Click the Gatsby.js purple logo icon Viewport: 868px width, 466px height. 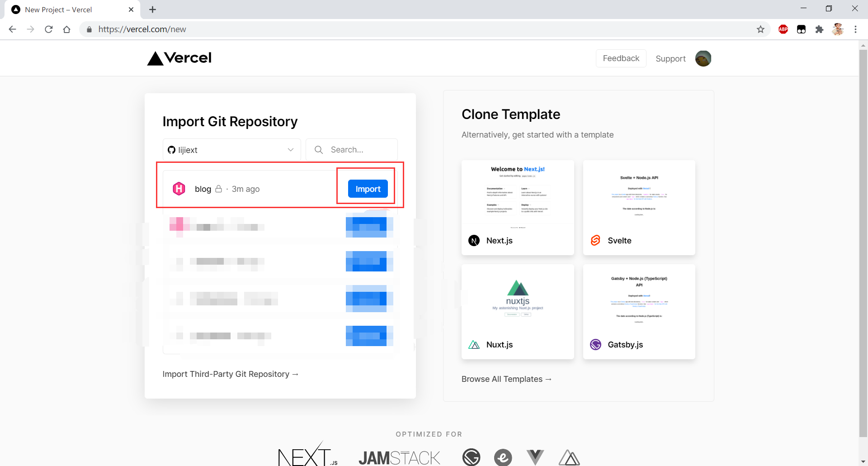coord(595,345)
